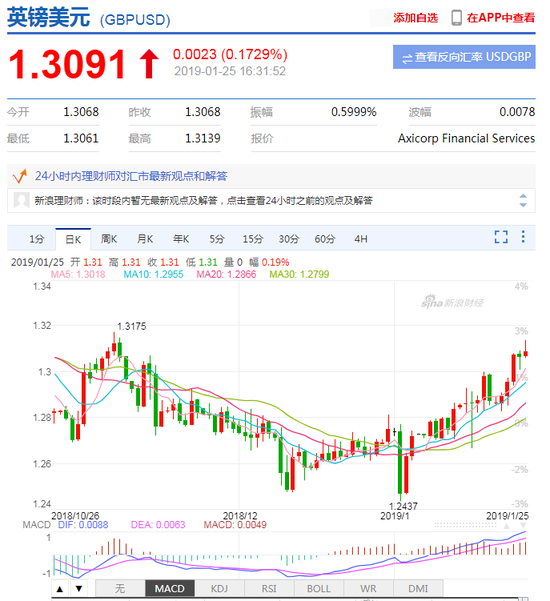Click the down arrow in the news ticker
The image size is (550, 601).
pos(523,205)
